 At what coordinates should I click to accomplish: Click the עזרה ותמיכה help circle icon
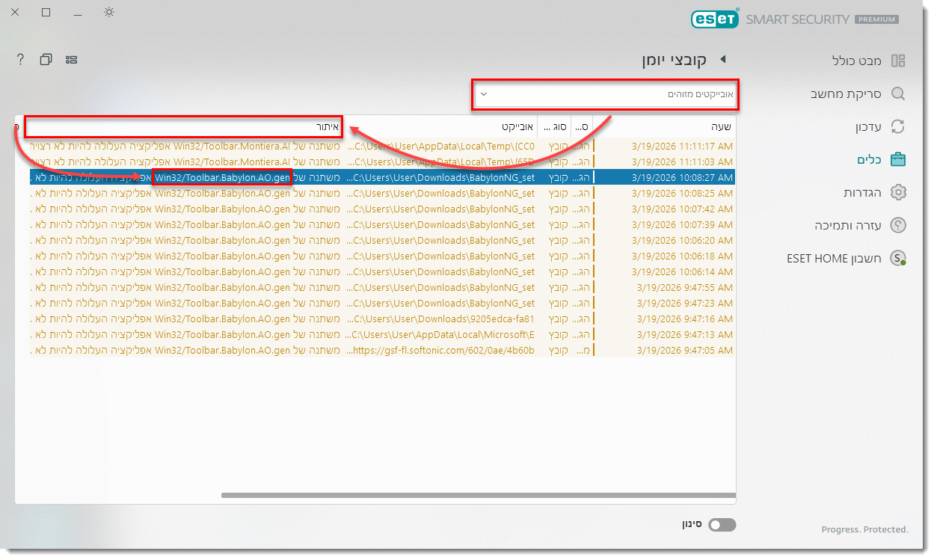coord(898,225)
